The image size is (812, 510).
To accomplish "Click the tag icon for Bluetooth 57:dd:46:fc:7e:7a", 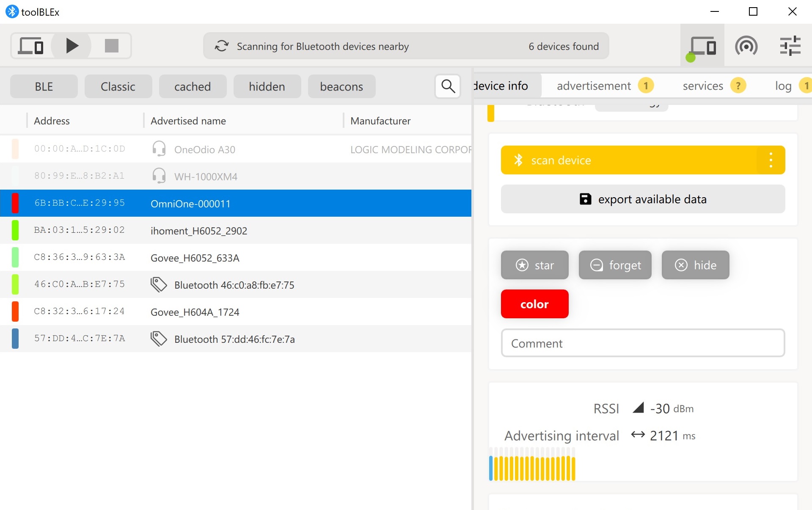I will pyautogui.click(x=159, y=339).
